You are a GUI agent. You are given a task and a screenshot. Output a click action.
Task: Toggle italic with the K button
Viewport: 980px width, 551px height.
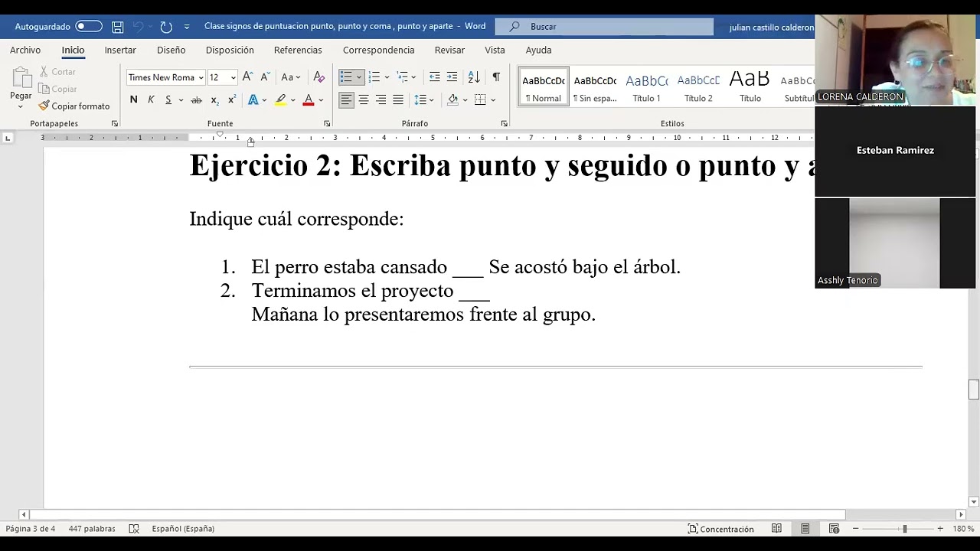click(x=151, y=100)
